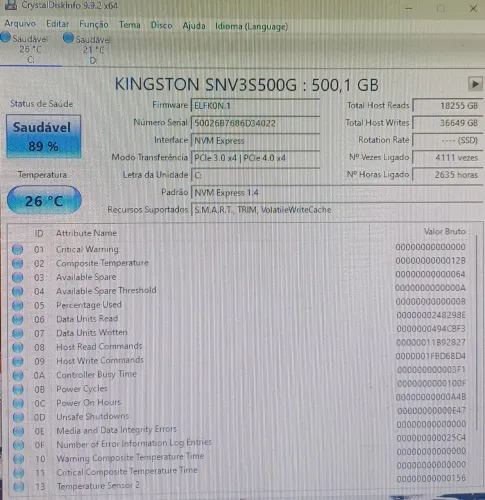This screenshot has width=485, height=500.
Task: Click status icon for Data Units Read
Action: (x=17, y=319)
